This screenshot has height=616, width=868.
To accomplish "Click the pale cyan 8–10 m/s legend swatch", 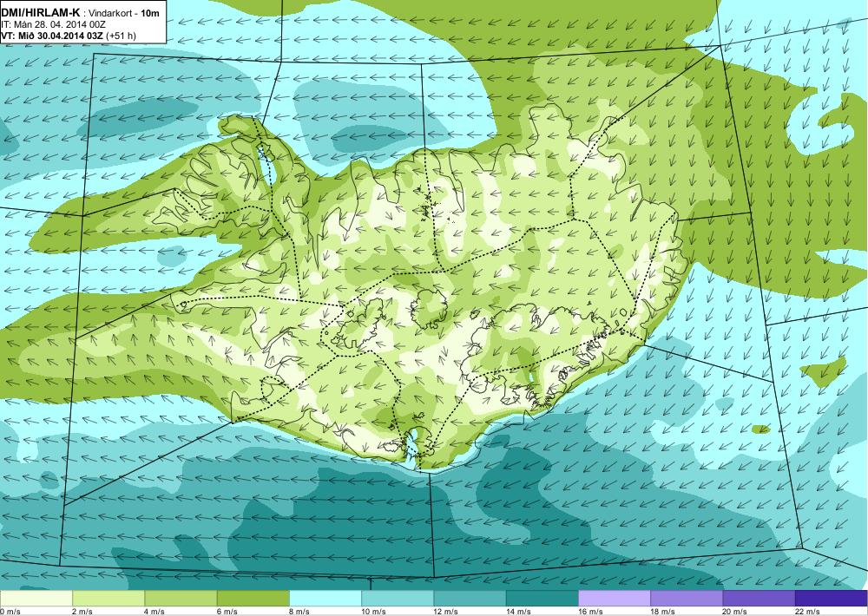I will (x=325, y=599).
